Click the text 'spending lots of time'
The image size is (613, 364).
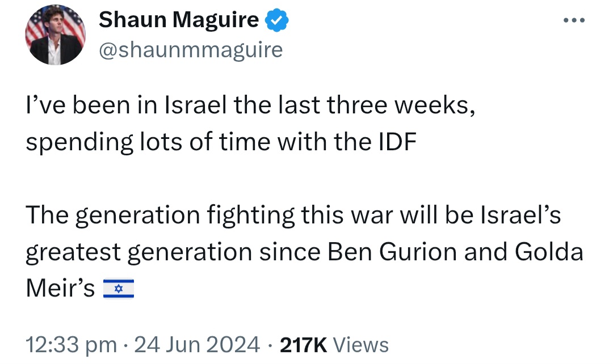tap(148, 142)
